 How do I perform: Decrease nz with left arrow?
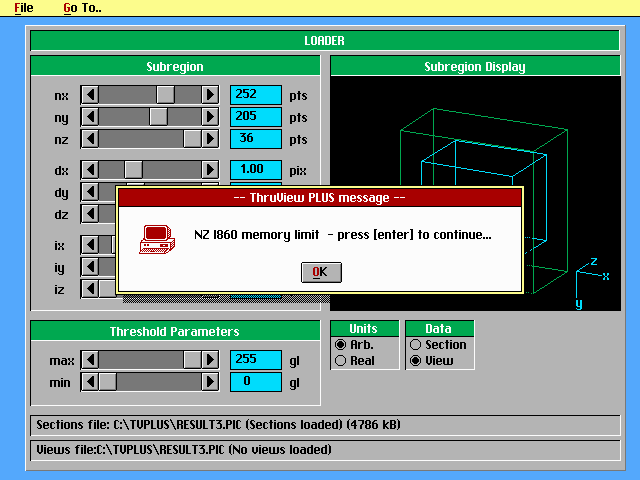(90, 139)
